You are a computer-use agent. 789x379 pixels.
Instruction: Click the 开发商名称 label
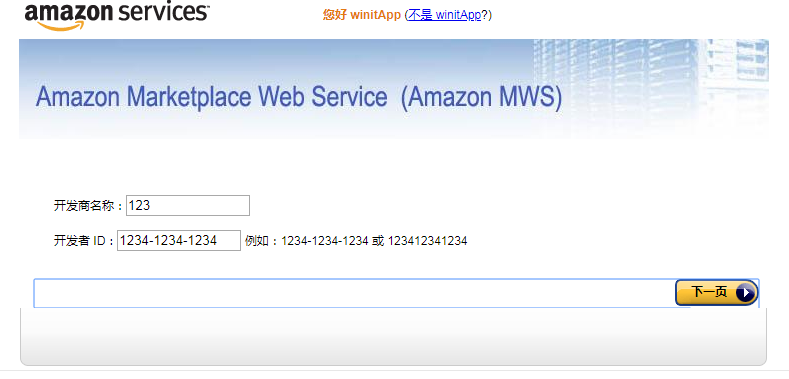pyautogui.click(x=89, y=206)
